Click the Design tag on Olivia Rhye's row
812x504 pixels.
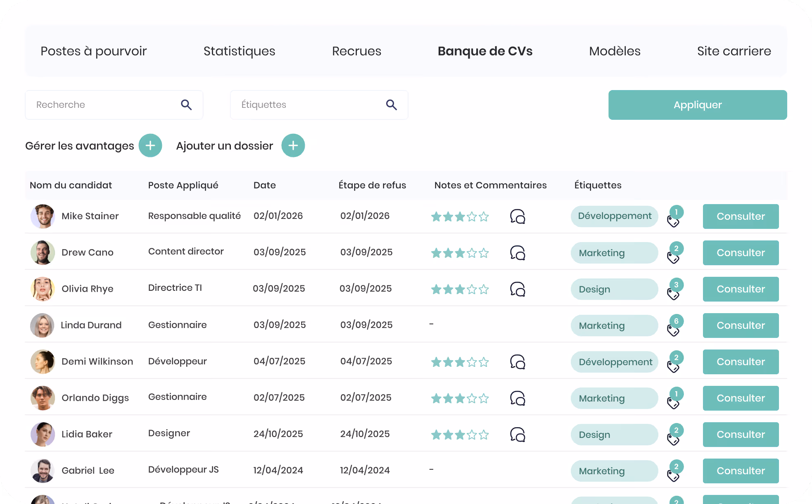[x=615, y=289]
